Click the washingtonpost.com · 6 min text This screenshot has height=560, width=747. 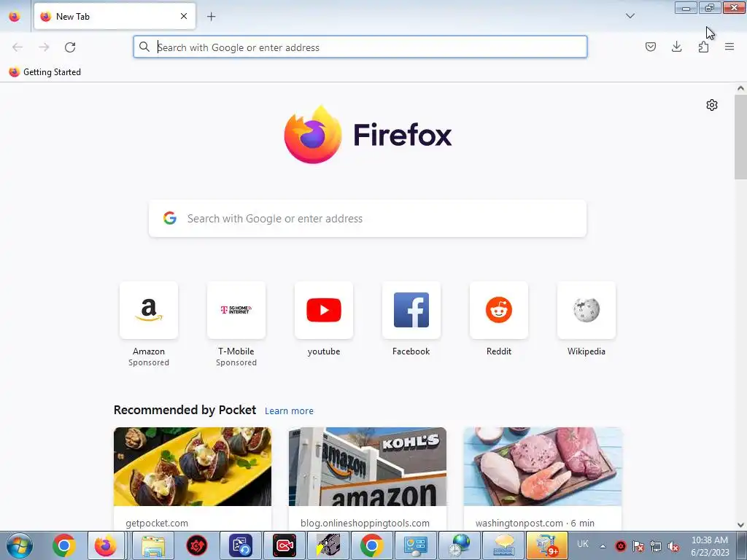(x=535, y=523)
